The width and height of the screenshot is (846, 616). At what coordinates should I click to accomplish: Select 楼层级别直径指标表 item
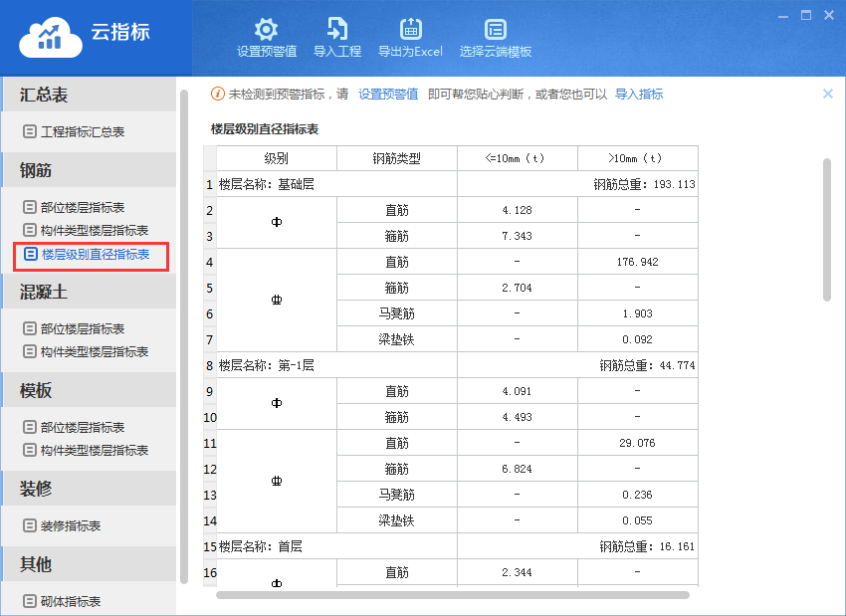point(95,255)
